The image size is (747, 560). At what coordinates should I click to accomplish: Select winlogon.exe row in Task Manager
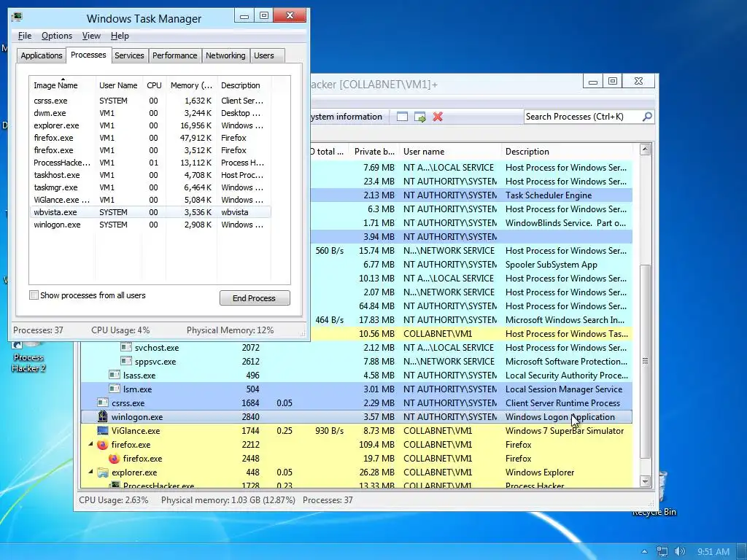[150, 225]
